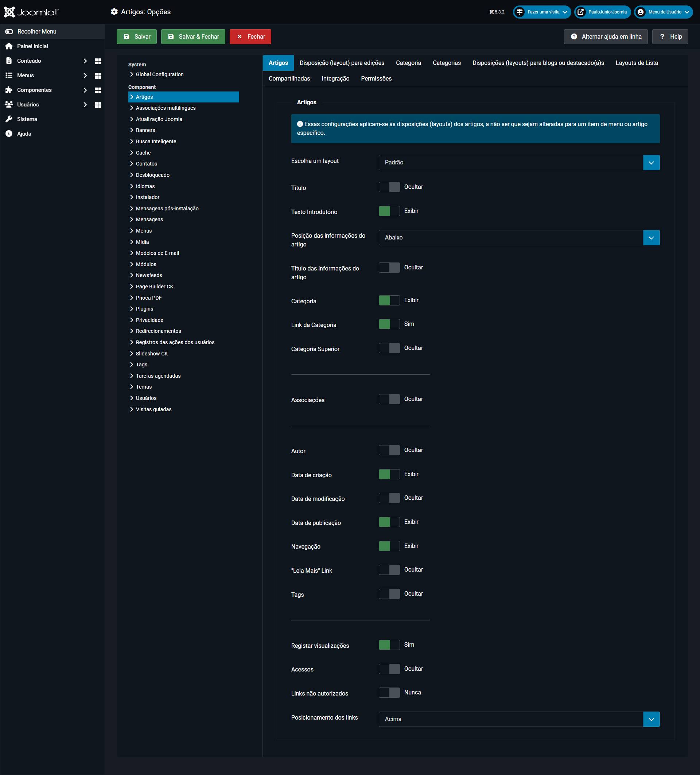
Task: Open Conteúdo dashboard grid icon
Action: [x=98, y=61]
